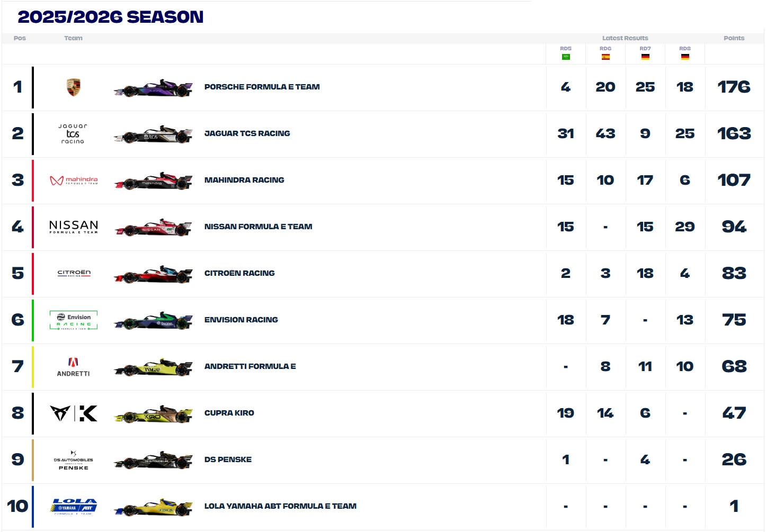Open the Envision Racing logo
766x532 pixels.
pyautogui.click(x=74, y=320)
